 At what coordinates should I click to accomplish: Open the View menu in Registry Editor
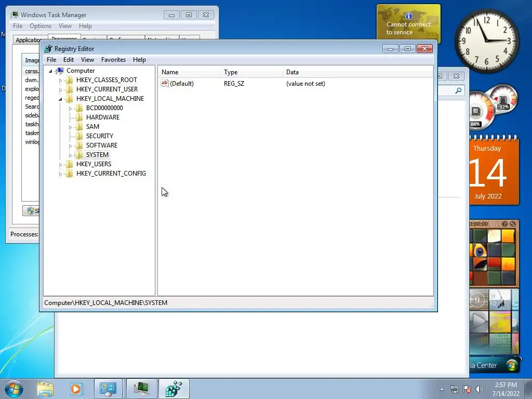87,60
